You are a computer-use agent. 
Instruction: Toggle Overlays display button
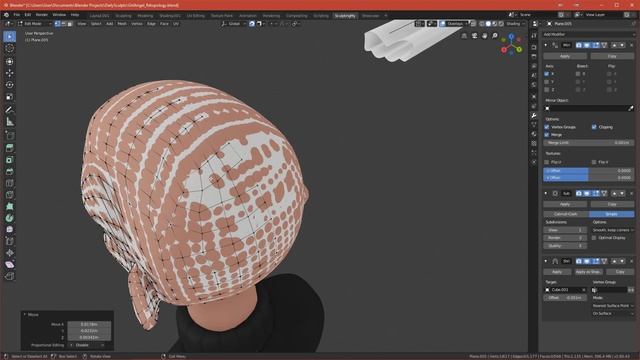(x=443, y=24)
